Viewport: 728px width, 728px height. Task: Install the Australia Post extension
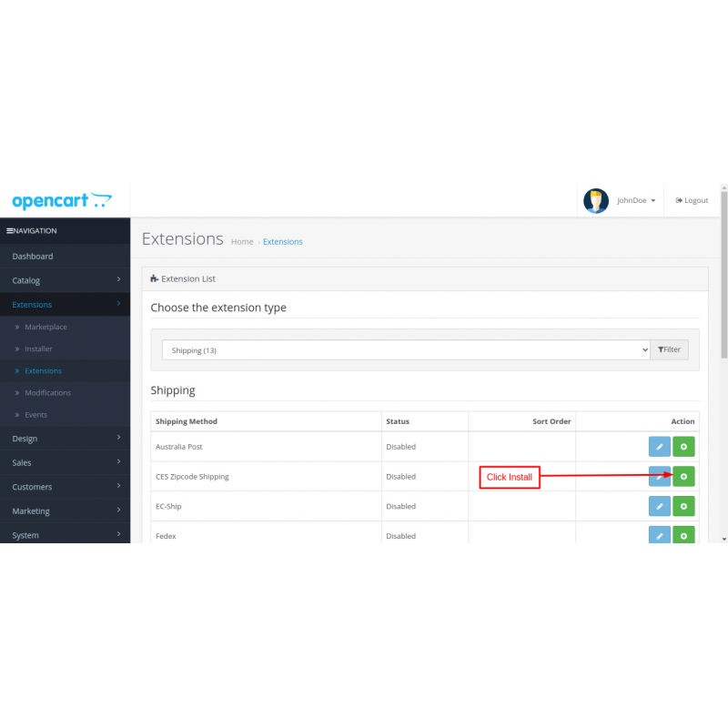coord(683,446)
